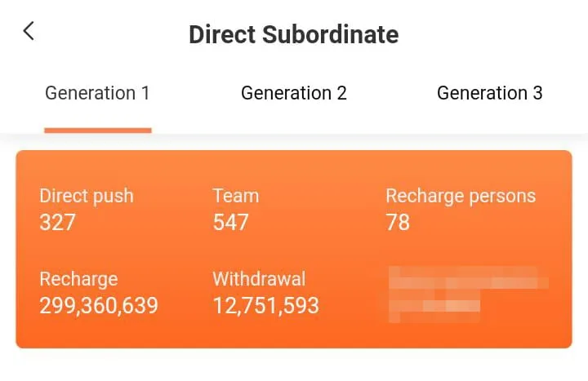Click the Team label
This screenshot has height=381, width=588.
(235, 196)
